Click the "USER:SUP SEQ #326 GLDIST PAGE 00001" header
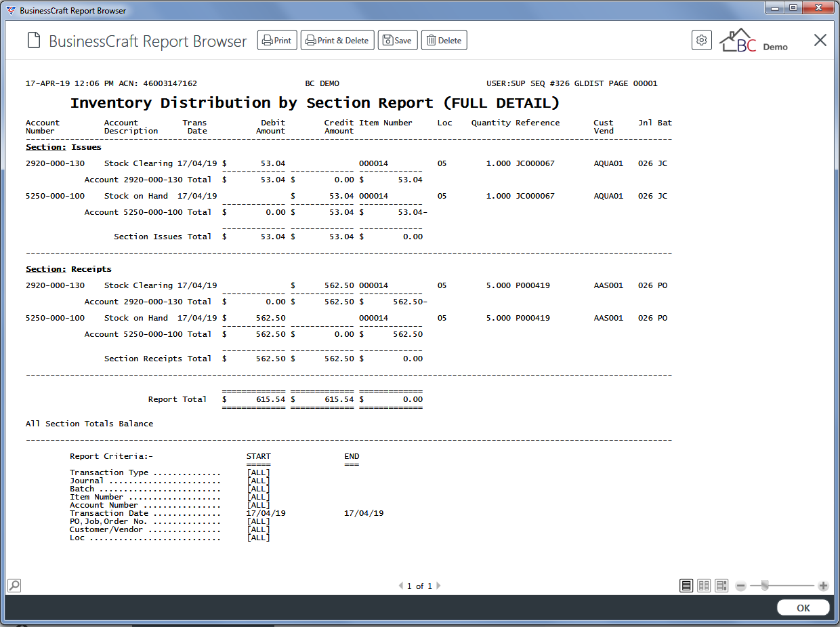 point(572,84)
